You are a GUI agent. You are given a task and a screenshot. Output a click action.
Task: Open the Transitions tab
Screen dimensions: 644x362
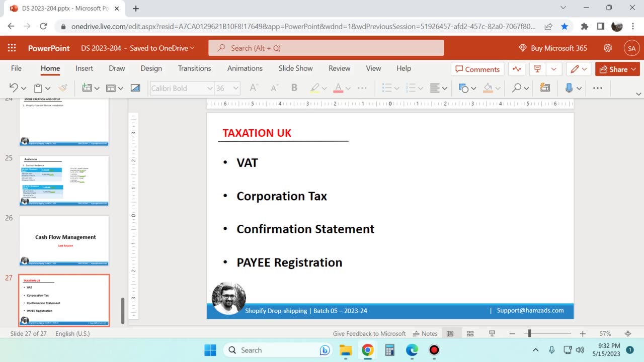click(194, 68)
